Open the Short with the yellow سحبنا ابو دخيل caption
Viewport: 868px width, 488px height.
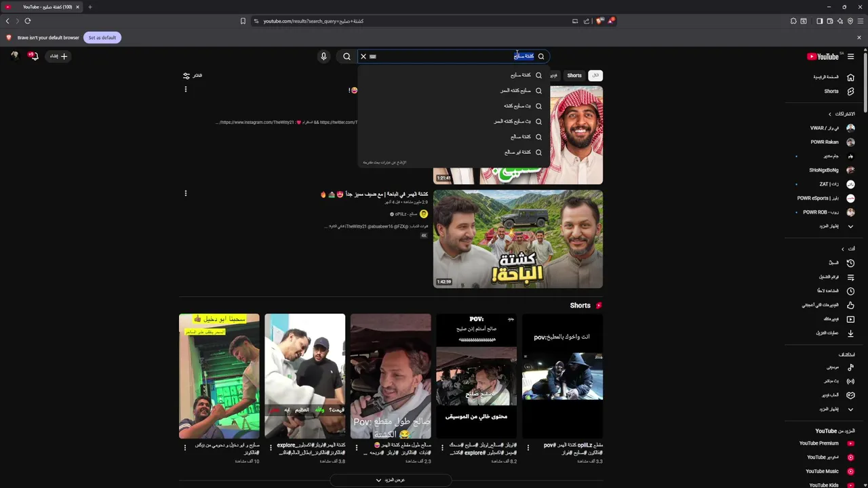click(x=219, y=376)
